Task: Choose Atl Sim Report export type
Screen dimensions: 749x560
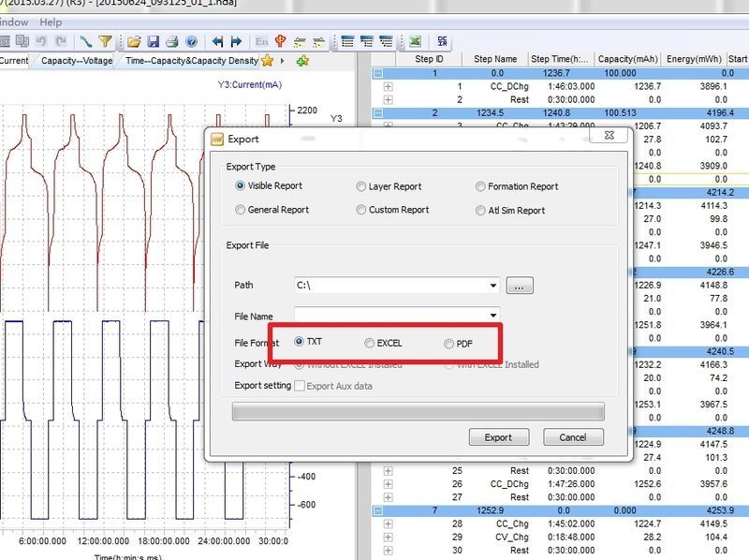Action: point(480,211)
